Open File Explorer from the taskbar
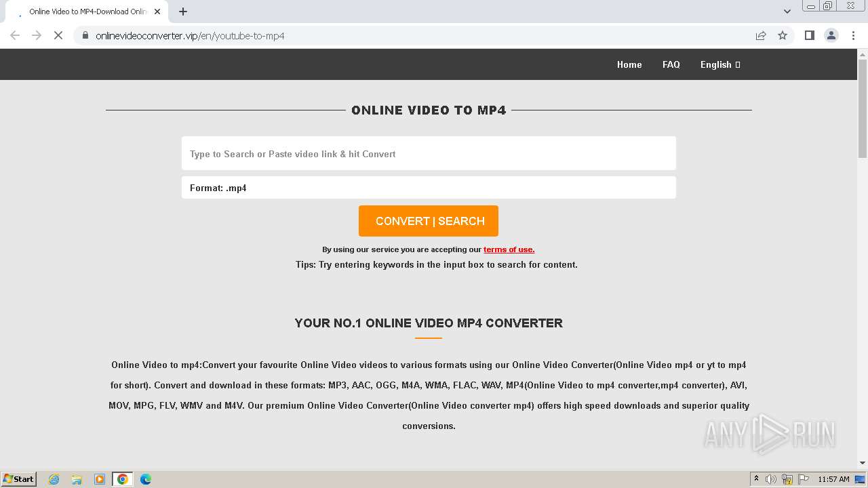Image resolution: width=868 pixels, height=488 pixels. click(x=77, y=479)
